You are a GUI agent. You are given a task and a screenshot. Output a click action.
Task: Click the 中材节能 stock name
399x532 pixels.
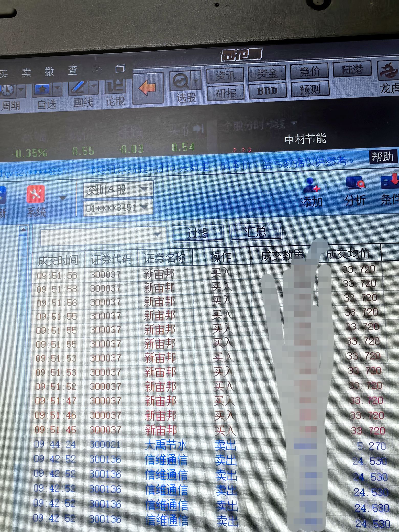(305, 139)
